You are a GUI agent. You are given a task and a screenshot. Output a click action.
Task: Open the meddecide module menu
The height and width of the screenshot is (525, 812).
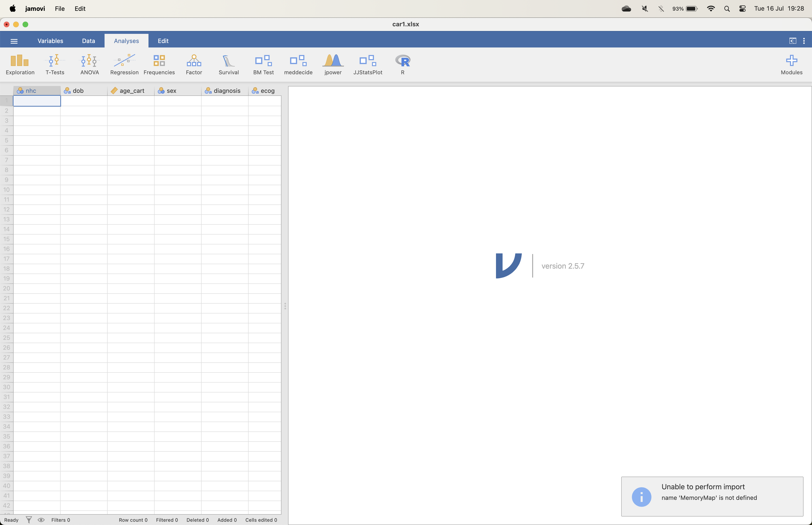[298, 64]
